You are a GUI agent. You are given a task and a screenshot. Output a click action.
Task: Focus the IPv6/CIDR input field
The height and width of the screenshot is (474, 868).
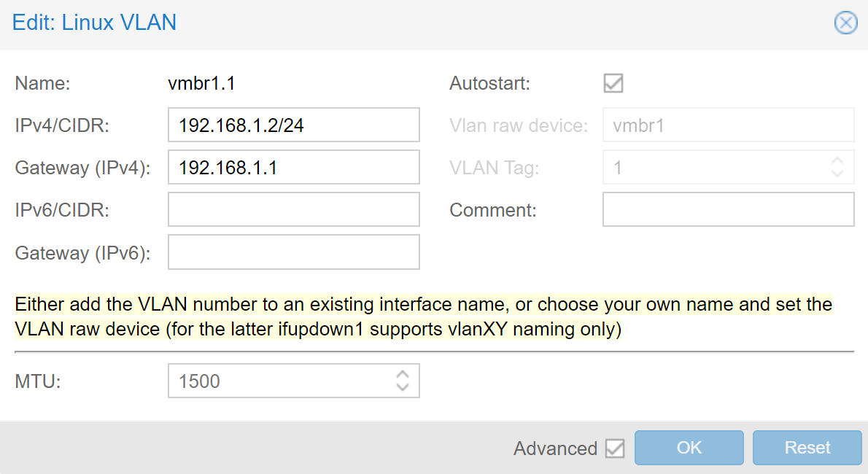point(294,209)
